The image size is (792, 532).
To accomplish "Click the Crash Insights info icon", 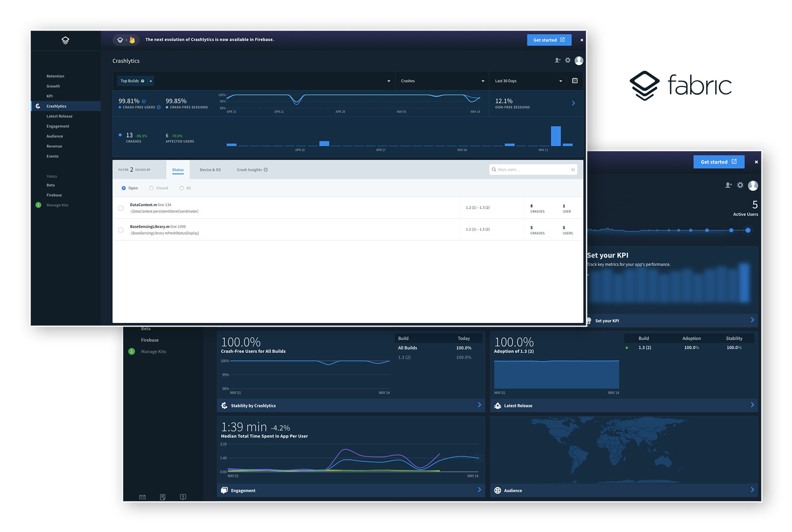I will coord(266,170).
